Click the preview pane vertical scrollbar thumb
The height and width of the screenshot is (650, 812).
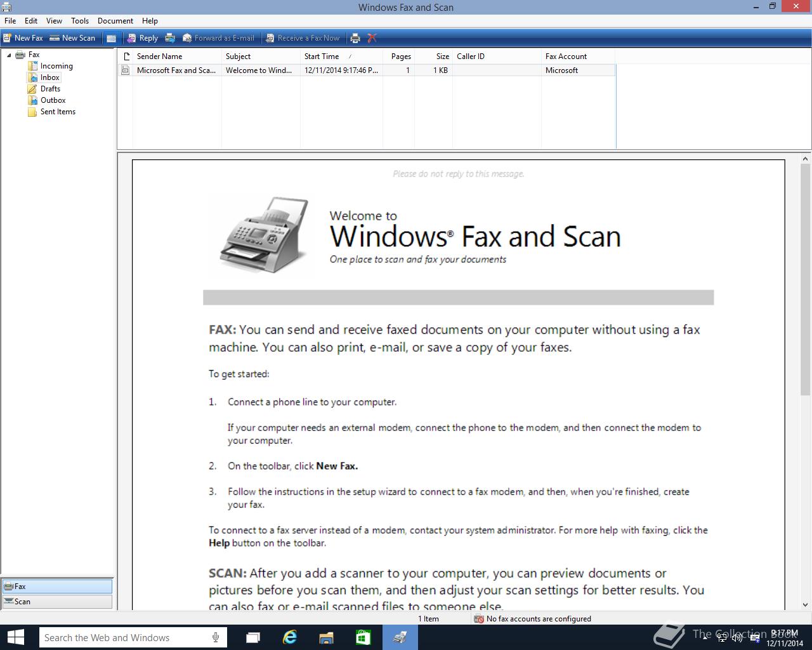806,279
